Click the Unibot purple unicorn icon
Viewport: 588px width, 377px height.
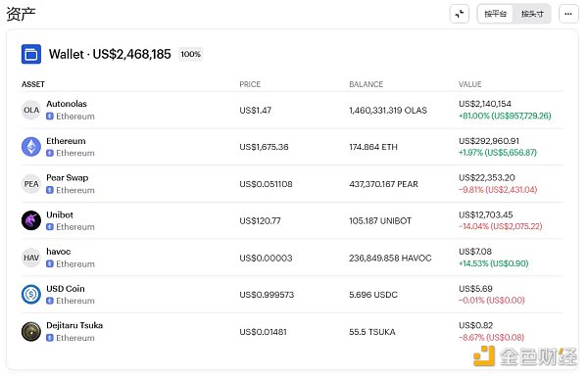point(31,220)
